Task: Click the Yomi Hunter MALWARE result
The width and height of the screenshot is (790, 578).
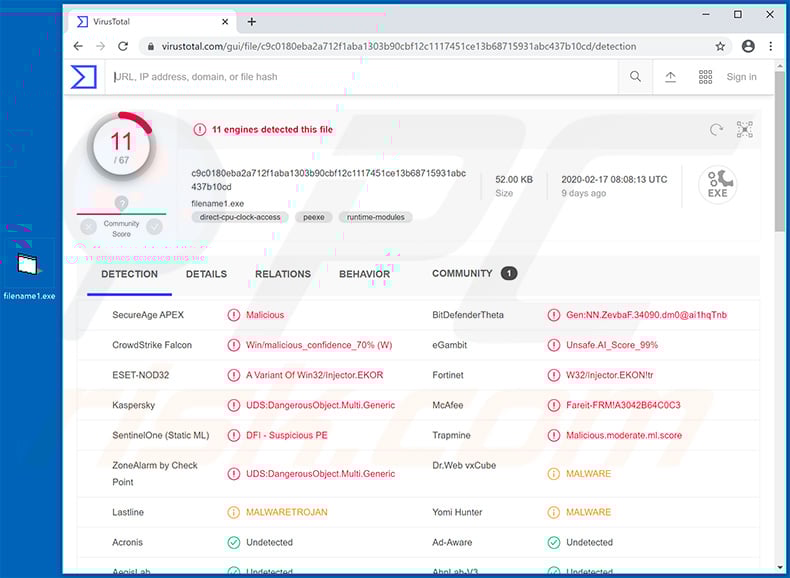Action: click(588, 512)
